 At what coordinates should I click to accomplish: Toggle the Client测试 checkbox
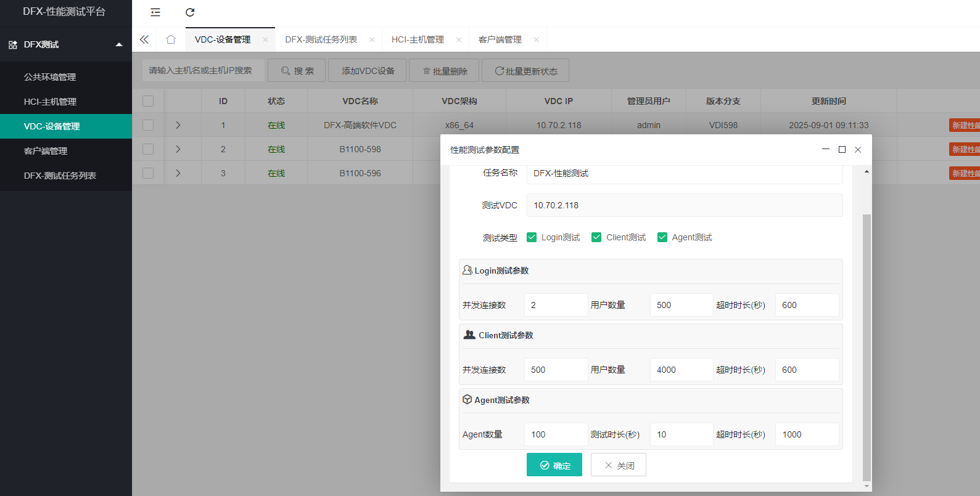(x=596, y=237)
